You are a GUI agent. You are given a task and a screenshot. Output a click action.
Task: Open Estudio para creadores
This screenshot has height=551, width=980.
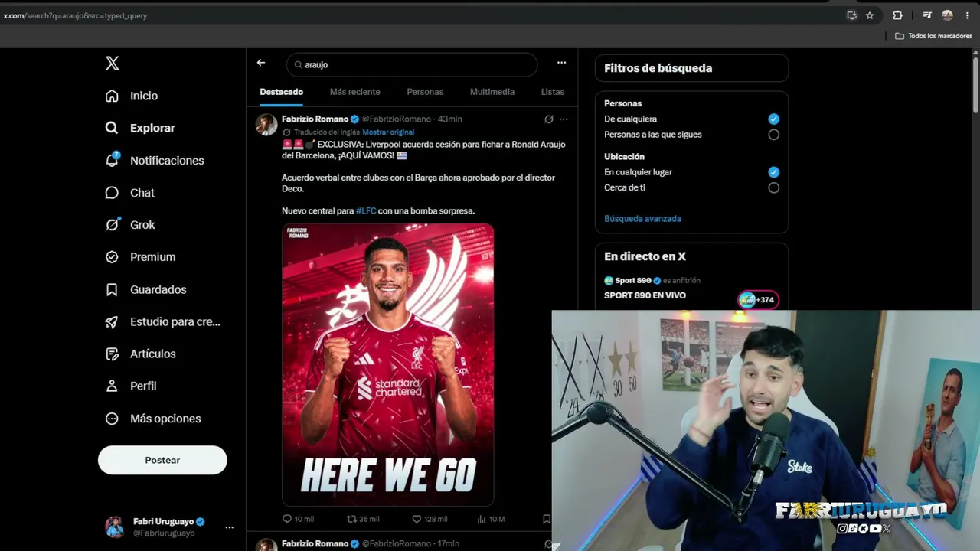tap(162, 321)
